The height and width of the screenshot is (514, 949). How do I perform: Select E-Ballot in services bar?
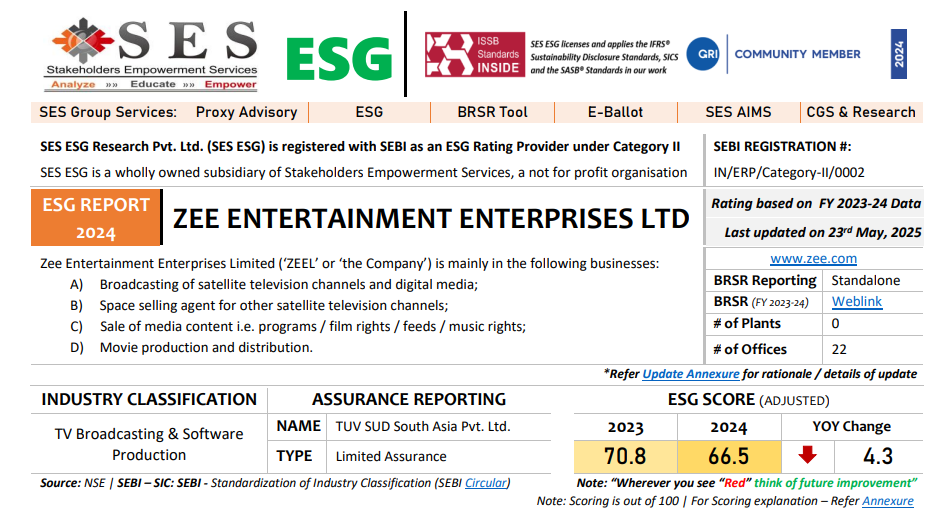(x=615, y=113)
